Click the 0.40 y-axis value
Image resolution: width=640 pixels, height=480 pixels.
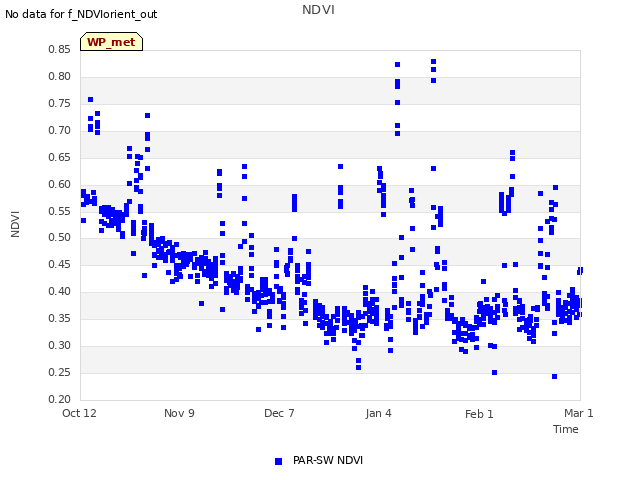pyautogui.click(x=60, y=291)
